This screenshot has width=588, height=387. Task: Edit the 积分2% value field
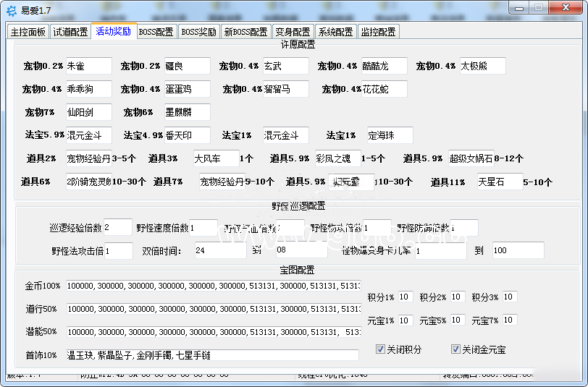458,297
